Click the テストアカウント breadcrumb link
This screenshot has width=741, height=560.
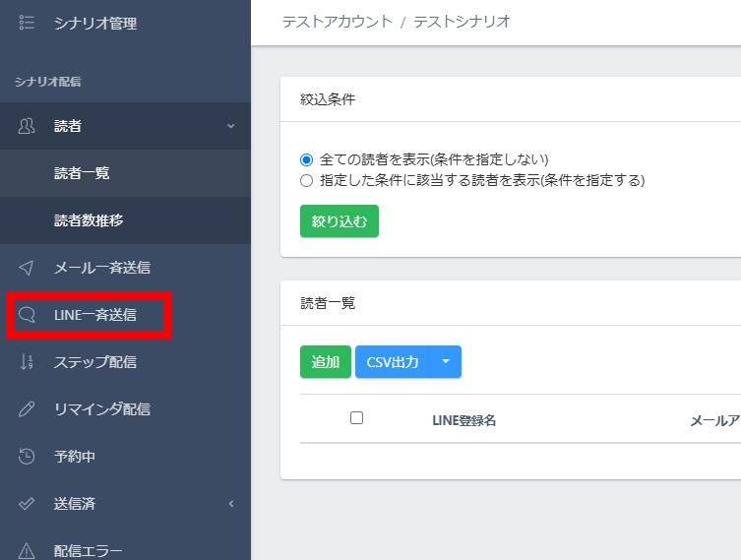(336, 22)
